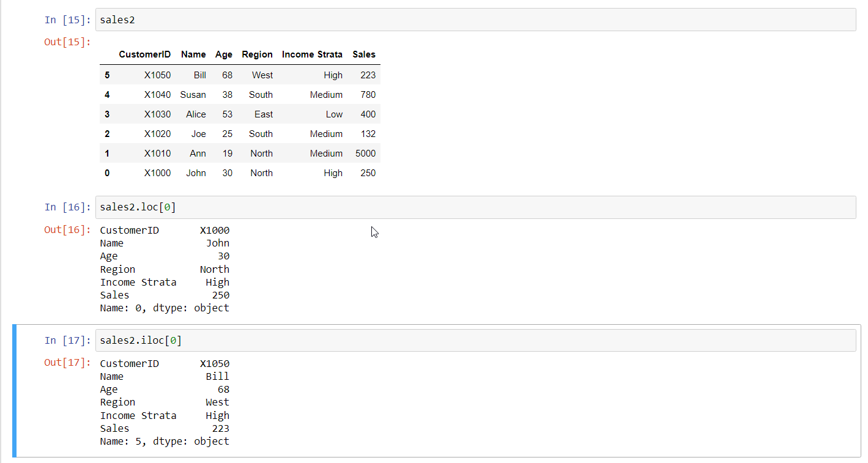Click the Income Strata column header
This screenshot has height=463, width=868.
click(x=312, y=54)
